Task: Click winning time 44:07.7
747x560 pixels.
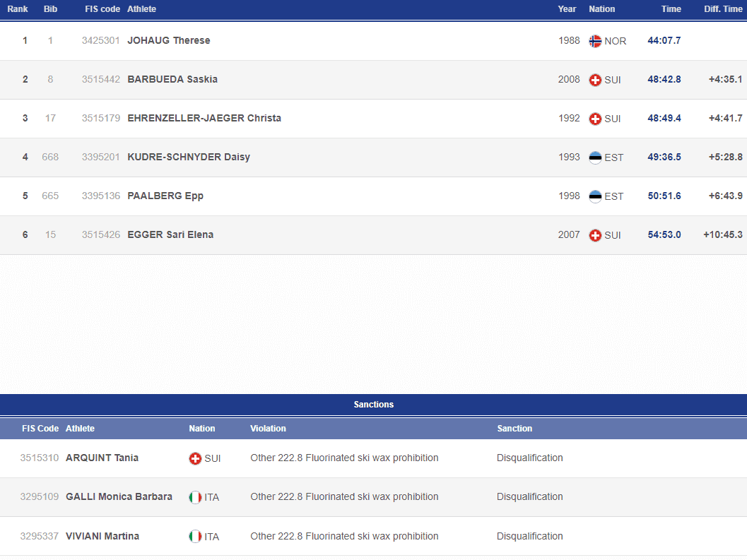Action: tap(664, 40)
